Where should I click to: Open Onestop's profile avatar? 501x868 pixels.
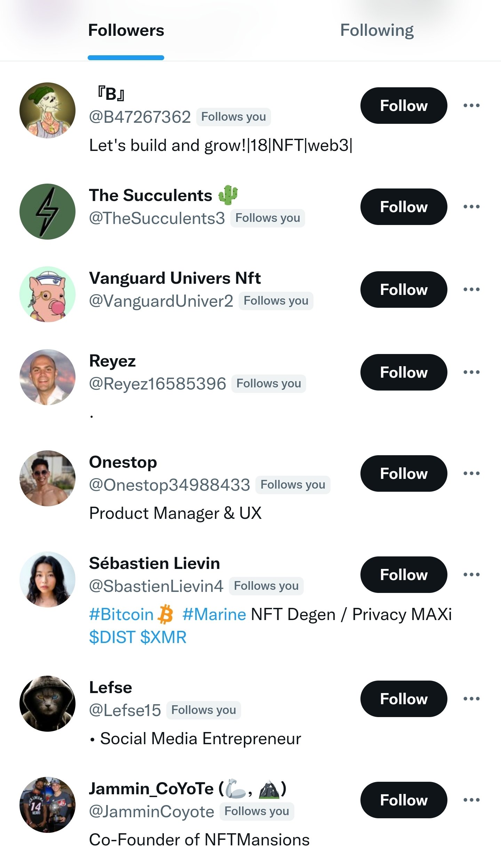pos(47,478)
